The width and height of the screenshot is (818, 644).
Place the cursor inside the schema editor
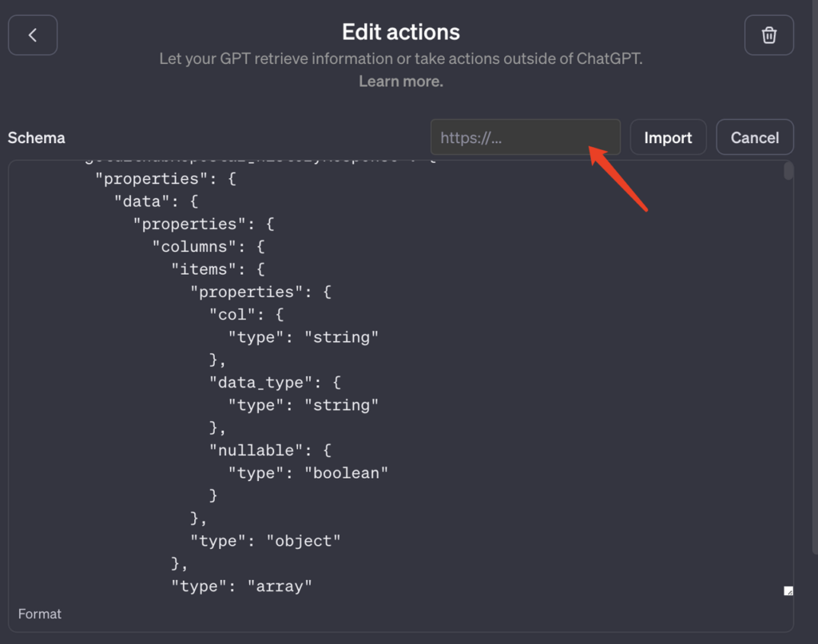[x=399, y=360]
